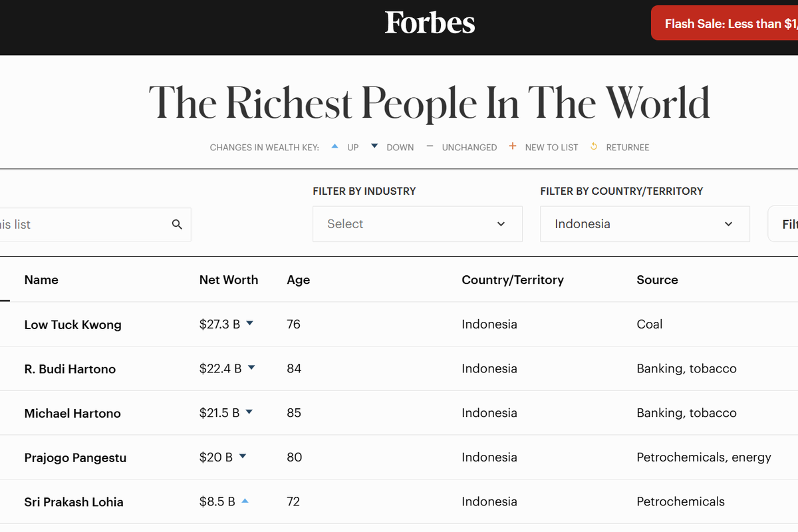The width and height of the screenshot is (798, 532).
Task: Click the search magnifying glass icon
Action: 177,224
